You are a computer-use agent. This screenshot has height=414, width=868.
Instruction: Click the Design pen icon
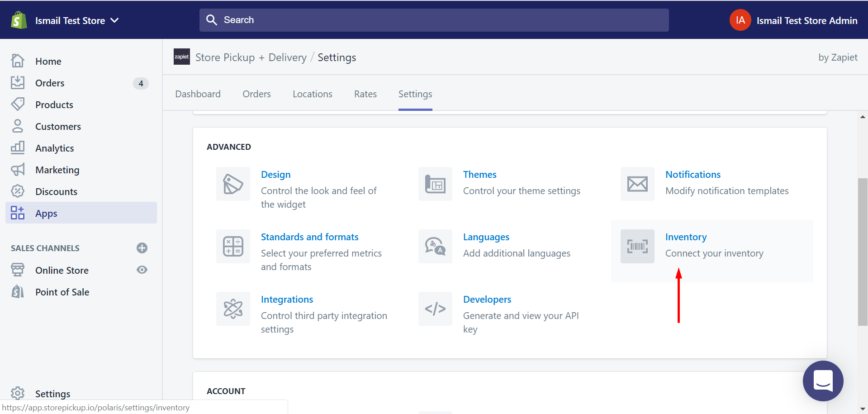pyautogui.click(x=233, y=184)
